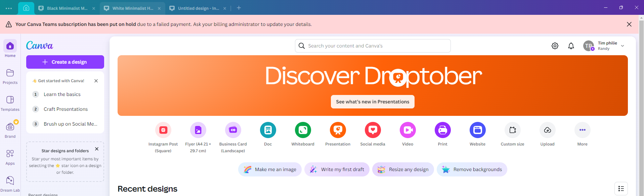Focus the search content input field
The width and height of the screenshot is (644, 196).
(373, 46)
